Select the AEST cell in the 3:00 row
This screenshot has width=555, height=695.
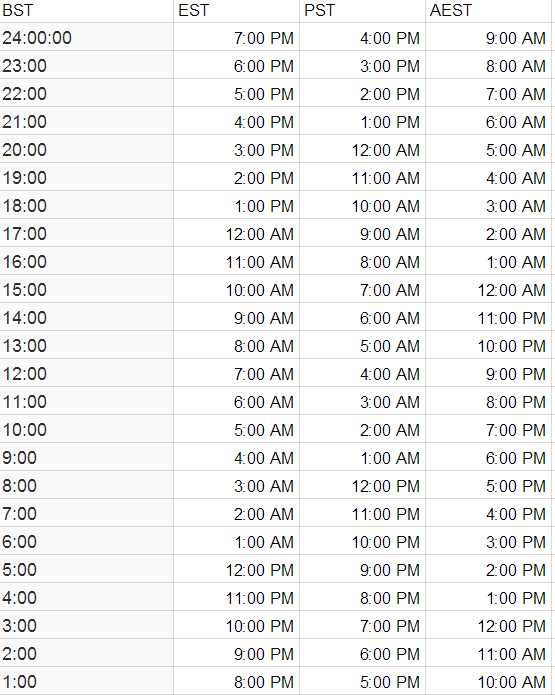(x=488, y=625)
